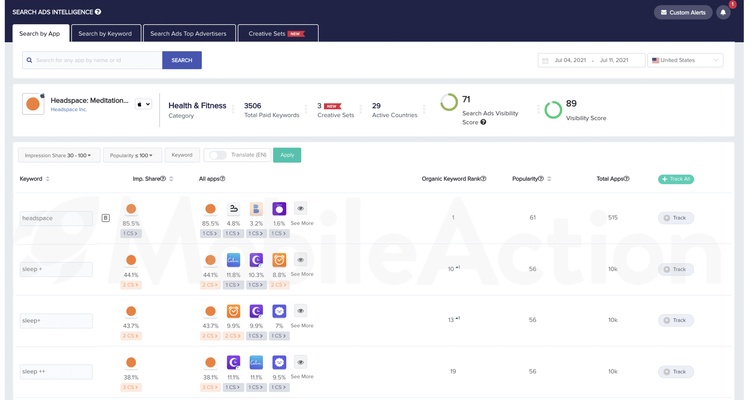Track the sleep+ keyword
The width and height of the screenshot is (750, 400).
tap(675, 320)
